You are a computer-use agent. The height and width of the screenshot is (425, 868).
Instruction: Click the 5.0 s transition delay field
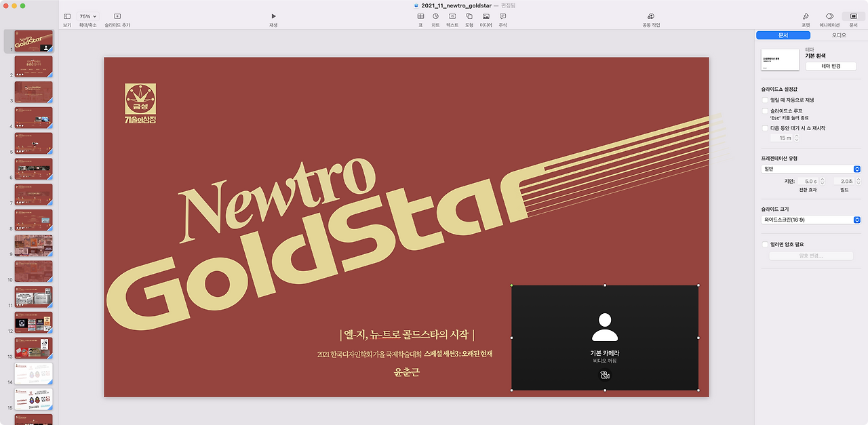[x=807, y=181]
